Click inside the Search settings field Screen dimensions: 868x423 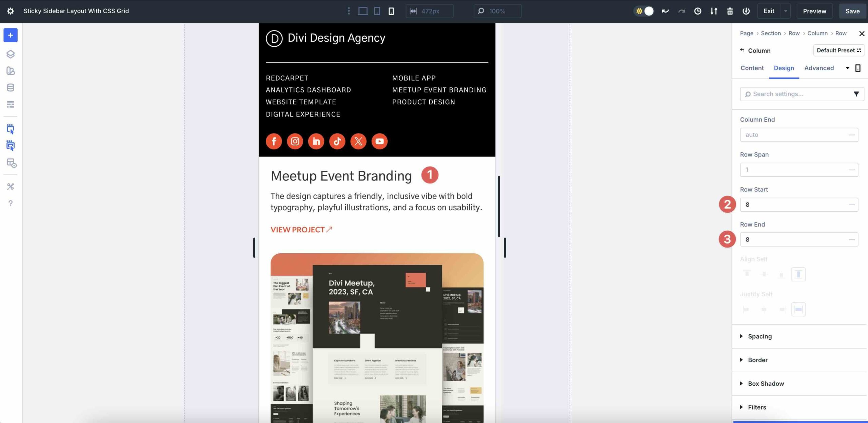coord(793,94)
